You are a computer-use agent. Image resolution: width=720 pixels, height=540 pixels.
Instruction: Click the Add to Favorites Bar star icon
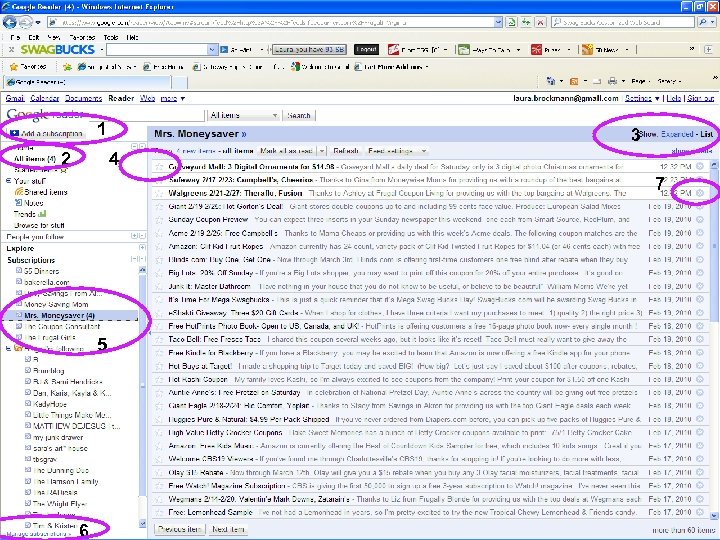[x=67, y=67]
